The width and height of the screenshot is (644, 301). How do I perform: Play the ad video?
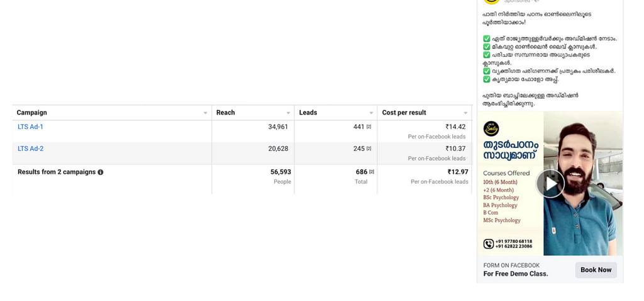point(550,183)
